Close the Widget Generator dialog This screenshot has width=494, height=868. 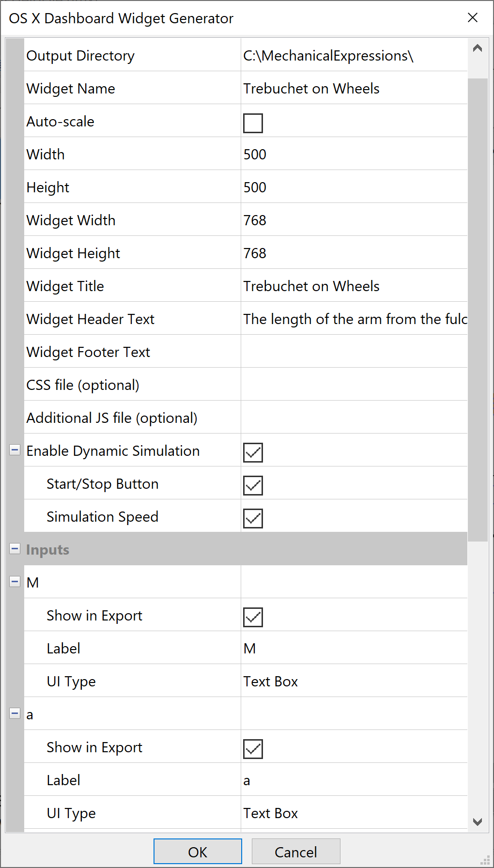click(x=473, y=18)
